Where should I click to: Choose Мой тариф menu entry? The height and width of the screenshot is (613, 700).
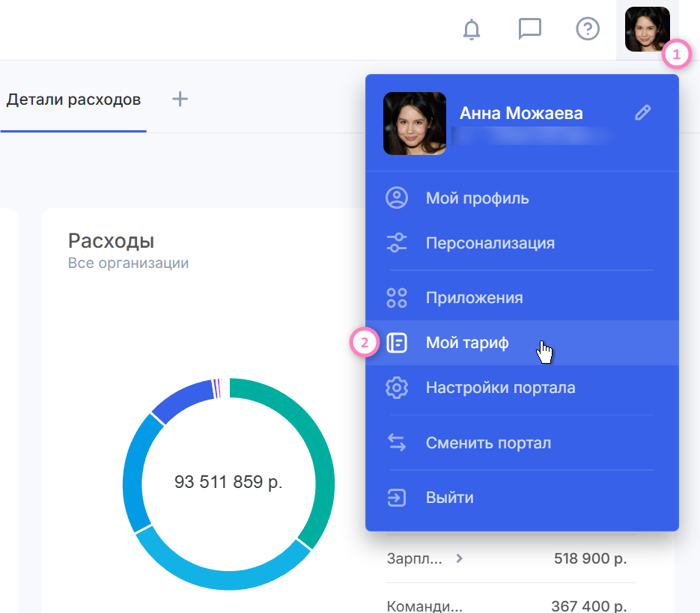(x=466, y=343)
